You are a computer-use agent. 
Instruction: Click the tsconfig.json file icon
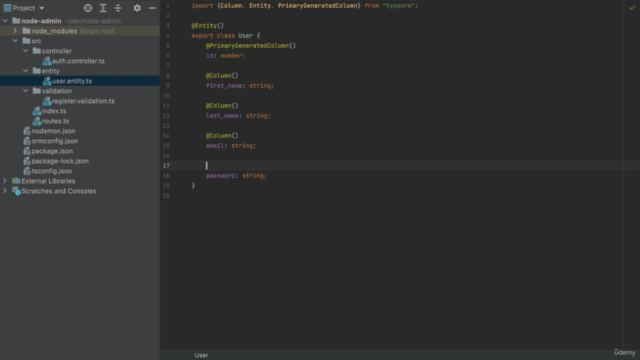click(27, 171)
